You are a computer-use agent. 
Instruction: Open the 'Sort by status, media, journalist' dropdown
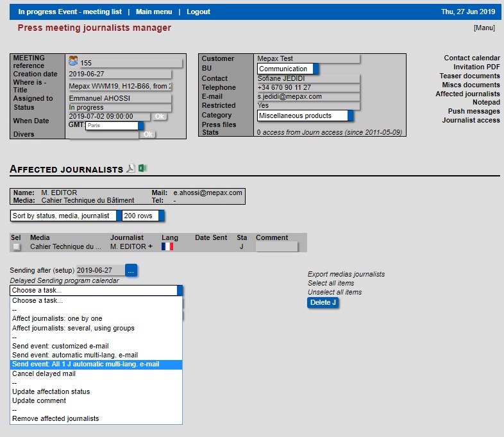pyautogui.click(x=65, y=216)
